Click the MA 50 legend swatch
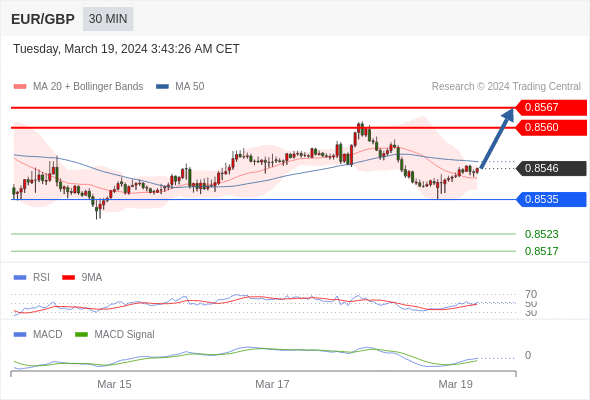 point(163,87)
